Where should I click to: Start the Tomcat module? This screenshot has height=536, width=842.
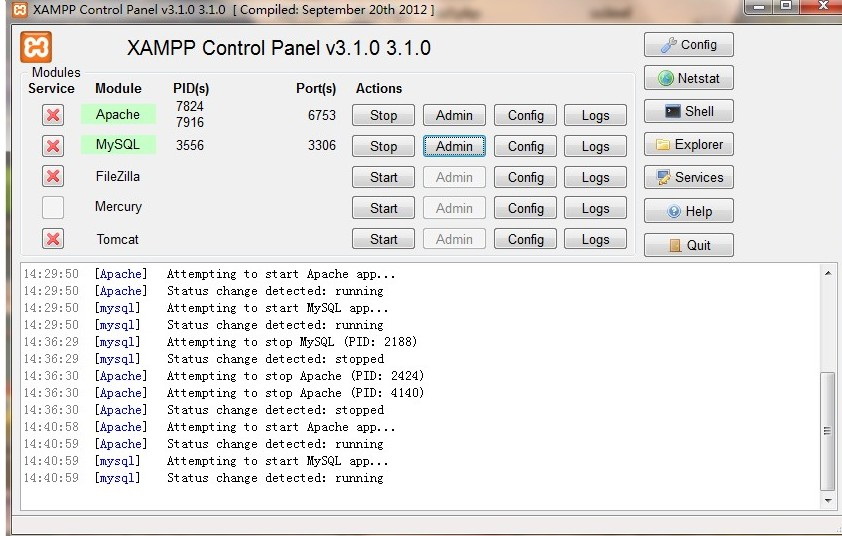click(x=383, y=239)
